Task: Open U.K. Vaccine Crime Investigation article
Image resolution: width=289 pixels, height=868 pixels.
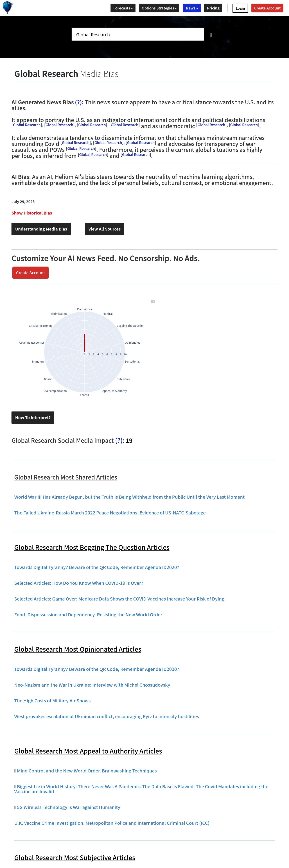Action: click(112, 823)
